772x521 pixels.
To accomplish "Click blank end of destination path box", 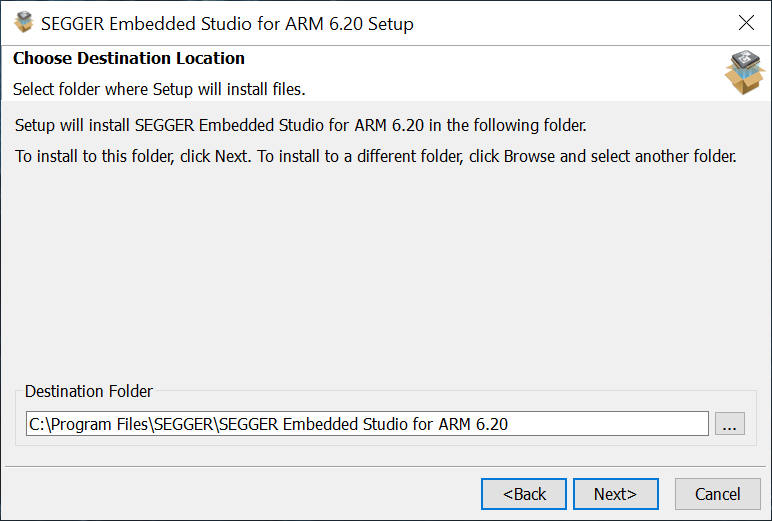I will (620, 424).
